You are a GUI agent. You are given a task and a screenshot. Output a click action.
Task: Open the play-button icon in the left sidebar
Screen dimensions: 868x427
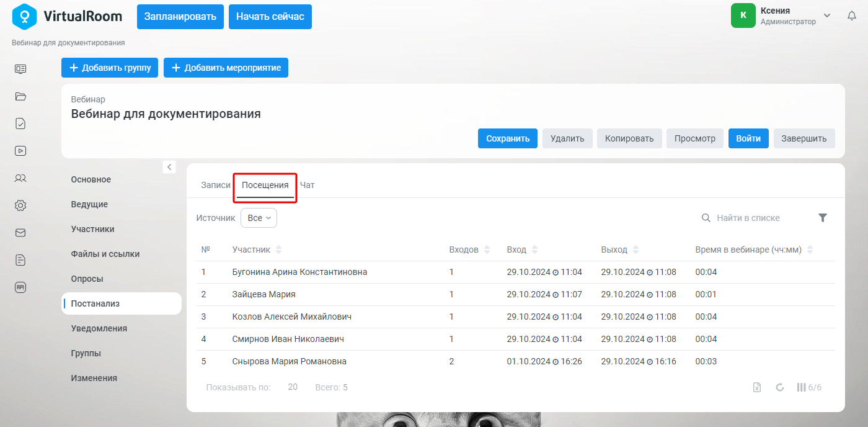coord(20,151)
